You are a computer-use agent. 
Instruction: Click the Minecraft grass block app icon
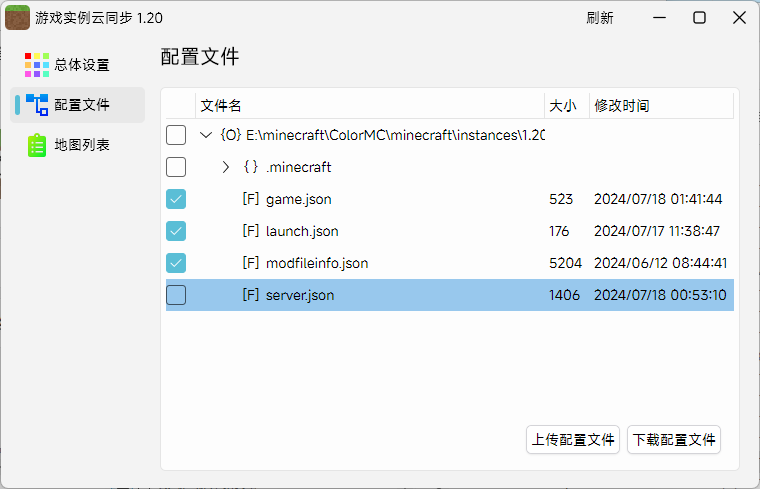(x=17, y=17)
